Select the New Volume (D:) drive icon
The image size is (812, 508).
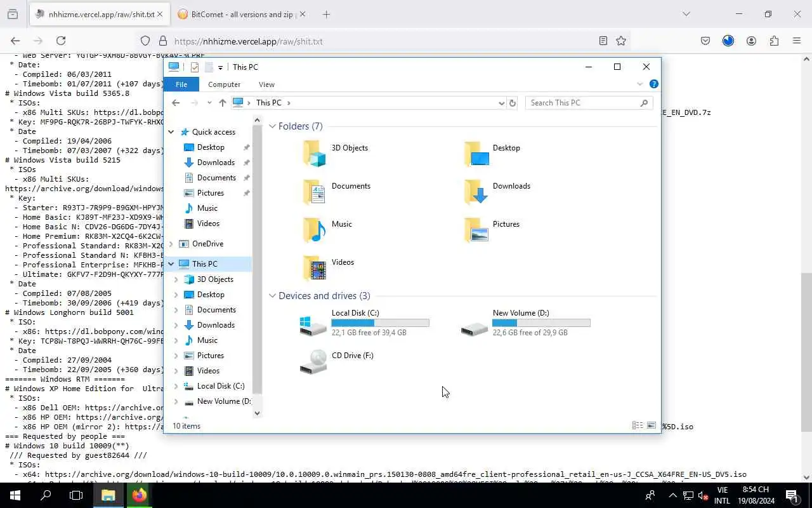tap(475, 328)
